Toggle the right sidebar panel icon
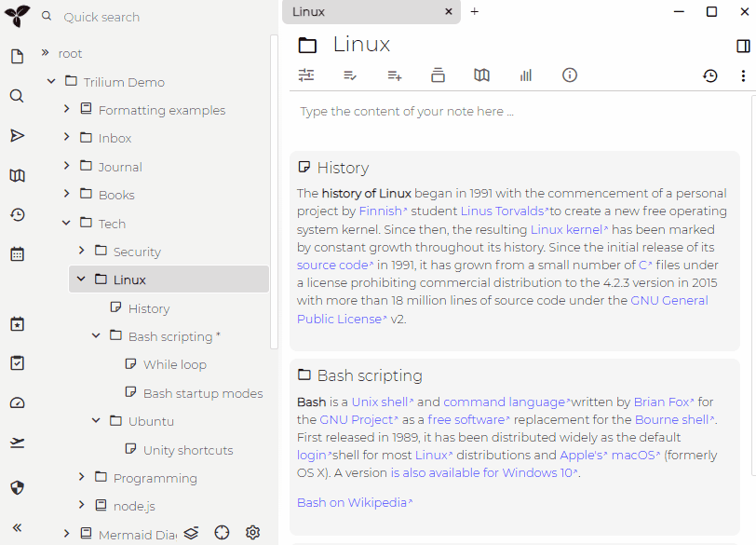Screen dimensions: 756x545 [x=742, y=45]
